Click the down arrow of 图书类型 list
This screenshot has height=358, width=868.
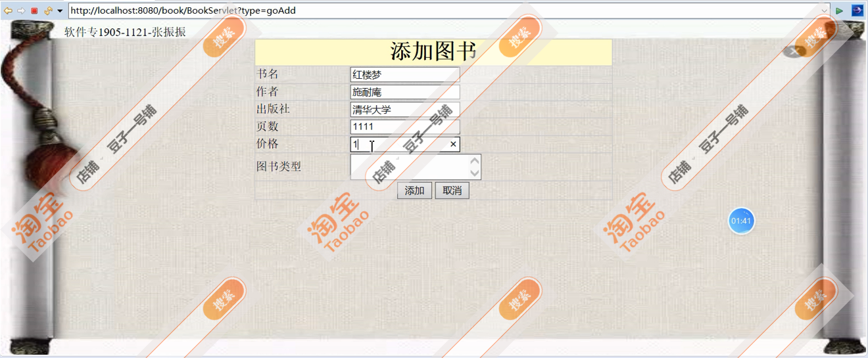coord(475,173)
